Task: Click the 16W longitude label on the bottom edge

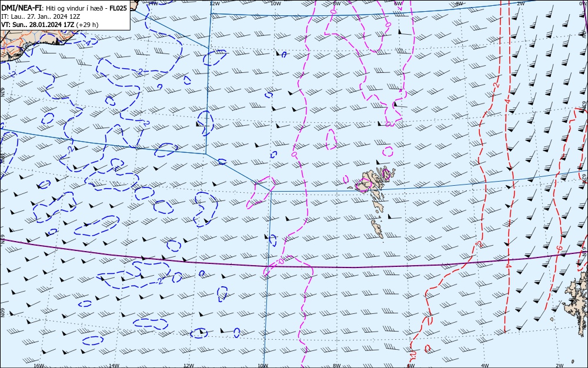Action: [x=39, y=366]
